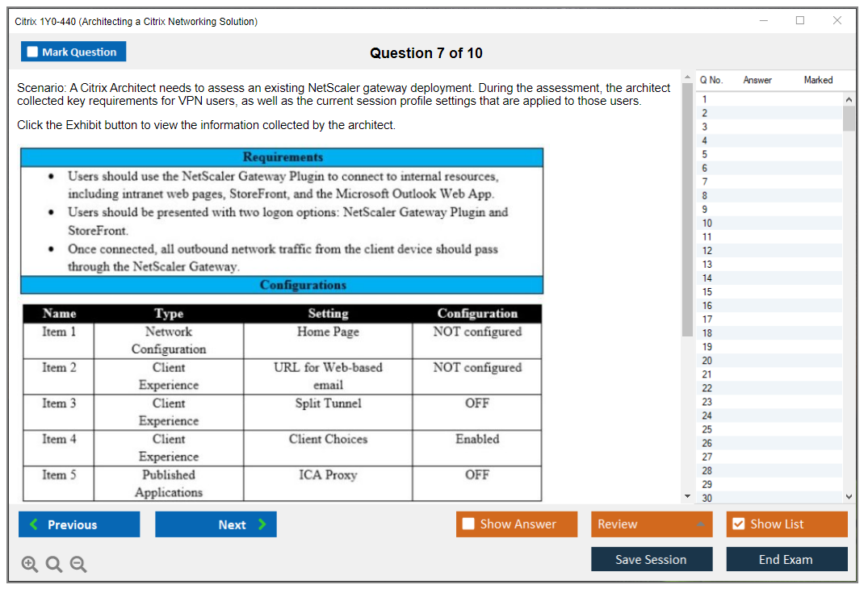Screen dimensions: 868x593
Task: Click the reset zoom magnifier icon
Action: 54,565
